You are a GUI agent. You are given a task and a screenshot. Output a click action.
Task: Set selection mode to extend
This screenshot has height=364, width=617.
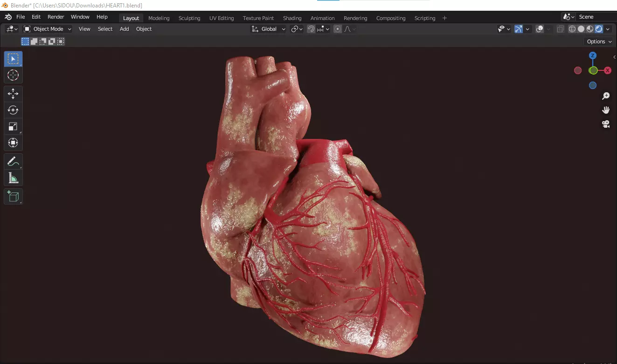pos(34,41)
